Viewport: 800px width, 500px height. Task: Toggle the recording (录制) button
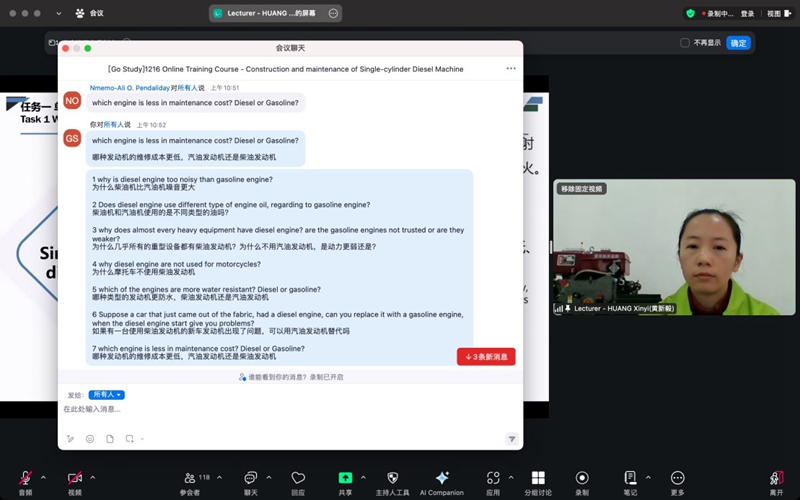point(582,478)
